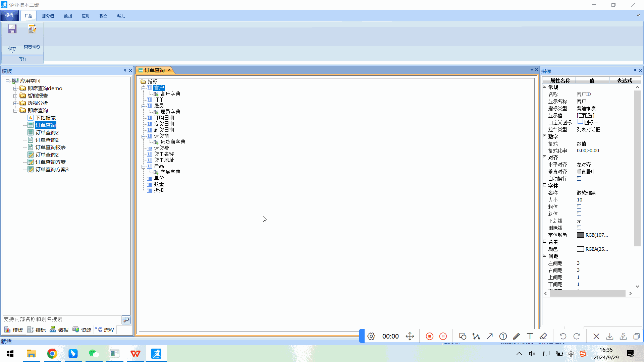Select the text tool in recorder toolbar
Screen dimensions: 644x362
(x=530, y=336)
